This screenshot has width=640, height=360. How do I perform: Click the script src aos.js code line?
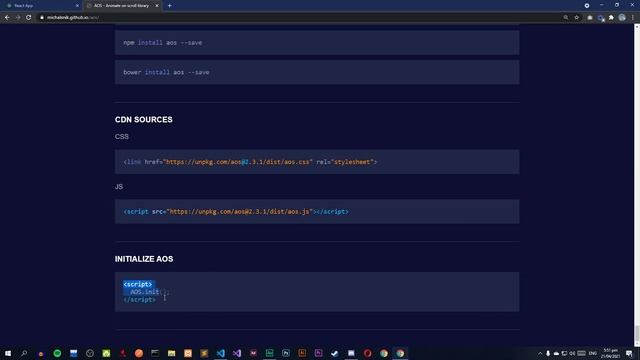click(x=236, y=211)
